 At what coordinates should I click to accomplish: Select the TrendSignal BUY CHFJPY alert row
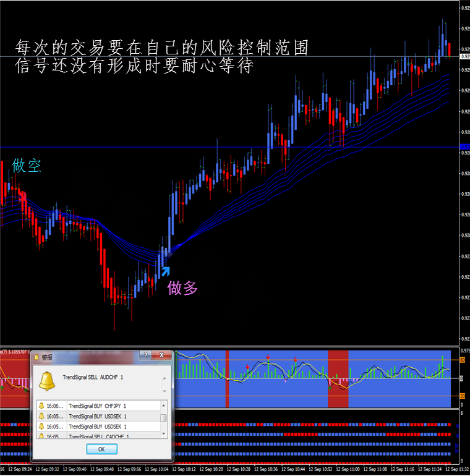point(98,406)
